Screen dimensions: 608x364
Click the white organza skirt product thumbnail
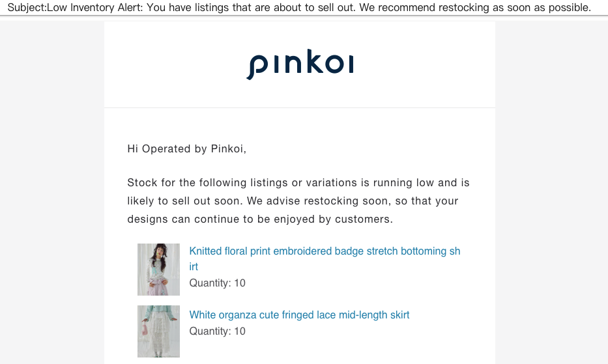click(x=158, y=331)
